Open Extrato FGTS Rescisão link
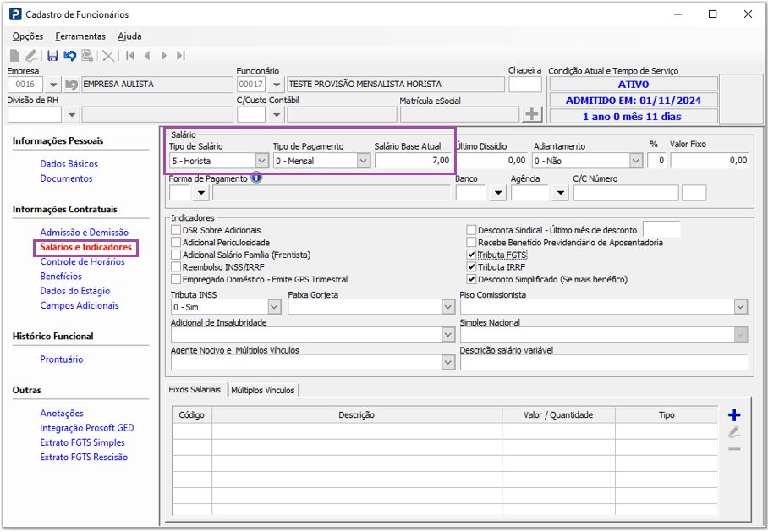 pos(84,458)
